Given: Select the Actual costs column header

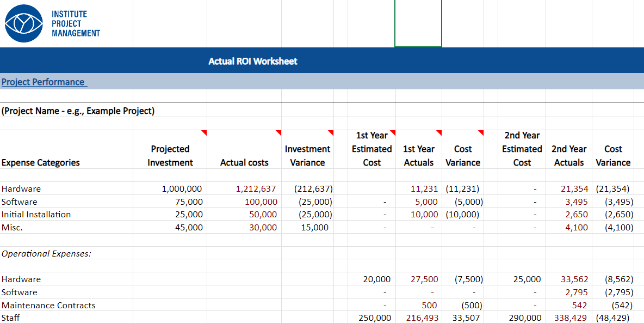Looking at the screenshot, I should 244,162.
